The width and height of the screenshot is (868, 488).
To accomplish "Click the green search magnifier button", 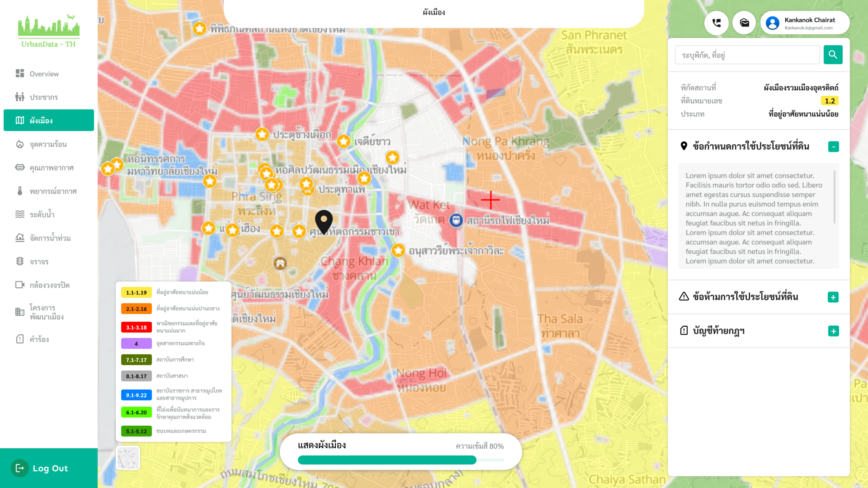I will pos(833,55).
